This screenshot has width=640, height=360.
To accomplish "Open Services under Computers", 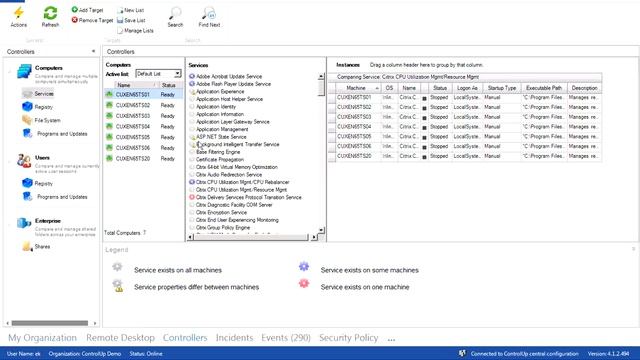I will (38, 94).
